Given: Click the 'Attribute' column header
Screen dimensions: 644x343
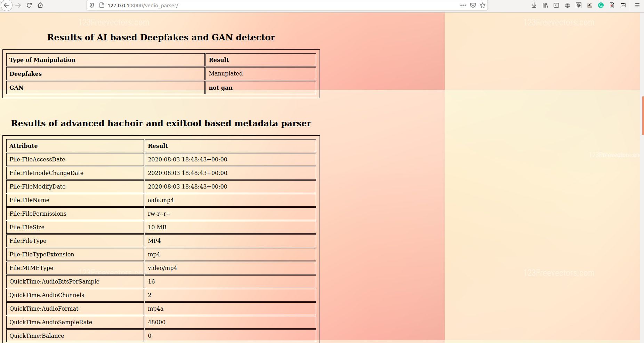Looking at the screenshot, I should pyautogui.click(x=75, y=146).
